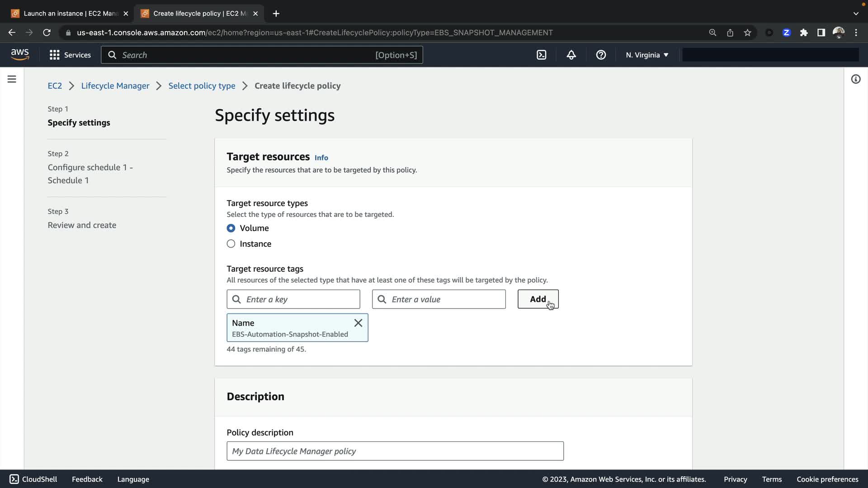Toggle the side navigation hamburger menu

(12, 80)
